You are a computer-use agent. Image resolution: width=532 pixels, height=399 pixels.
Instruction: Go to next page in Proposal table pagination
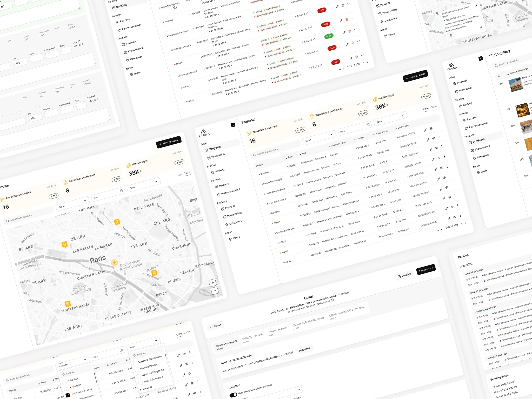pyautogui.click(x=462, y=224)
